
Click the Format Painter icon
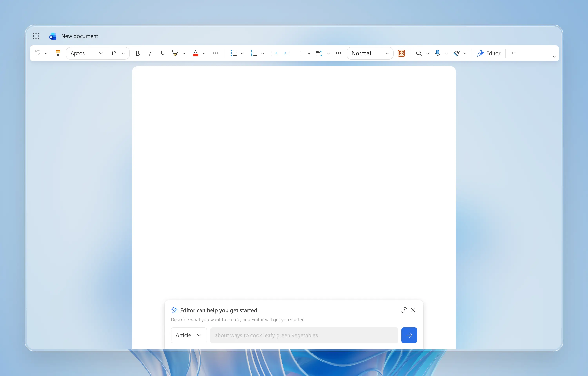pos(58,53)
